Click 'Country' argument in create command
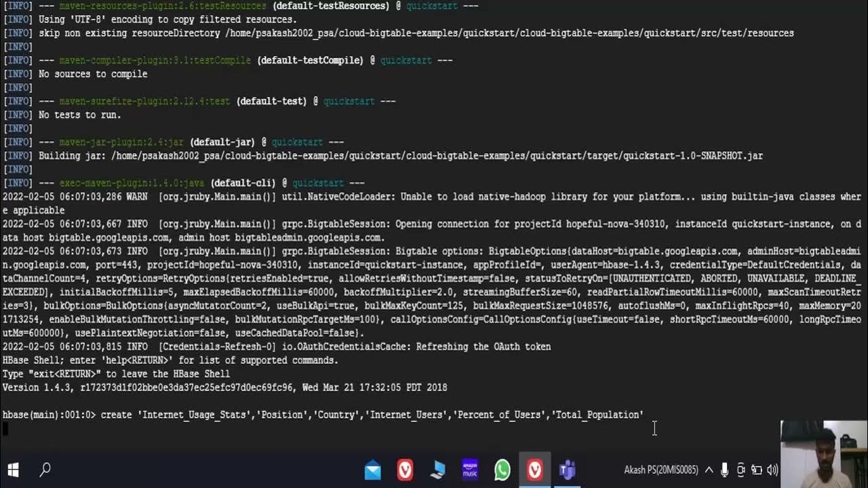The height and width of the screenshot is (488, 868). tap(338, 415)
